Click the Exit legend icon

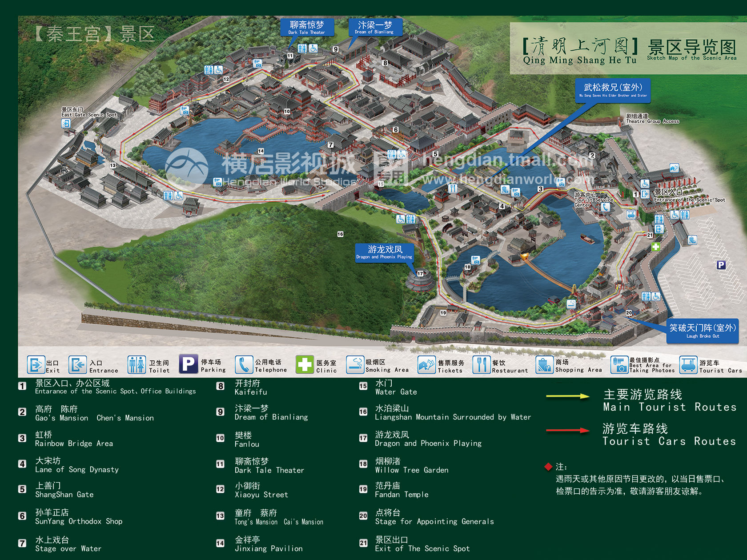pyautogui.click(x=36, y=365)
